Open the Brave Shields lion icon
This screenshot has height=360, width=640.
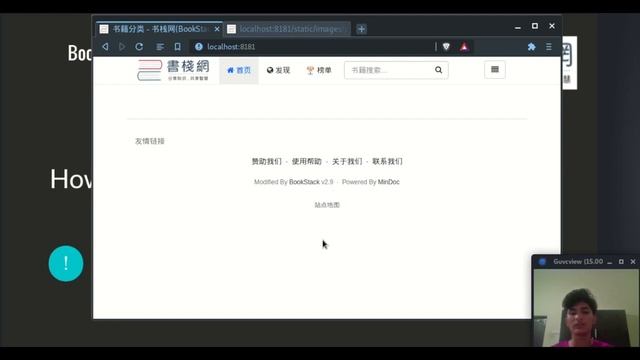coord(446,47)
